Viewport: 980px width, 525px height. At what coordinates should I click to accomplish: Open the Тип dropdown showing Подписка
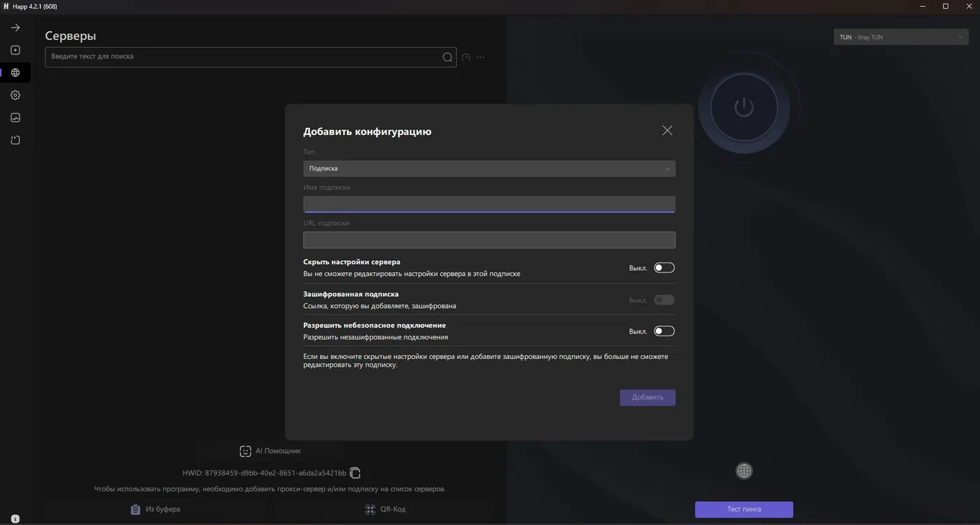(x=489, y=169)
